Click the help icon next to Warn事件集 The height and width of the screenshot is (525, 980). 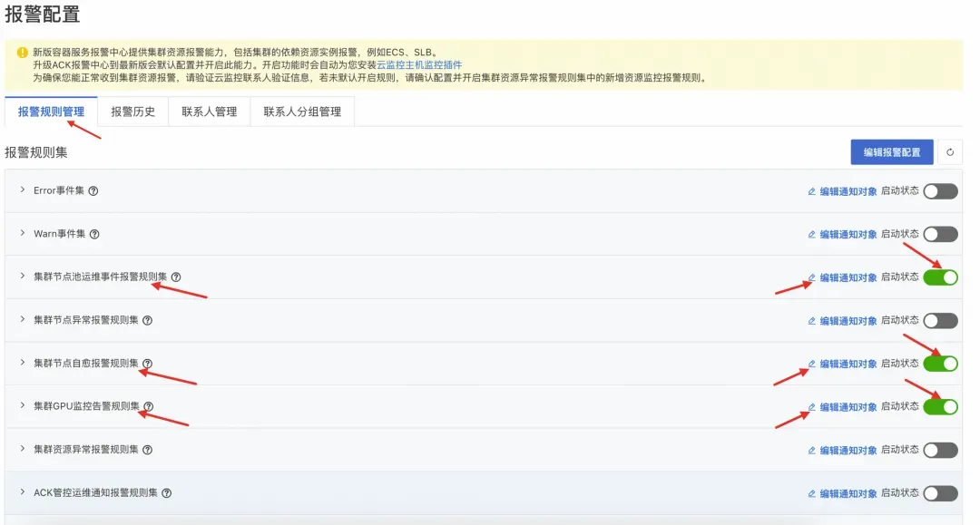coord(94,234)
